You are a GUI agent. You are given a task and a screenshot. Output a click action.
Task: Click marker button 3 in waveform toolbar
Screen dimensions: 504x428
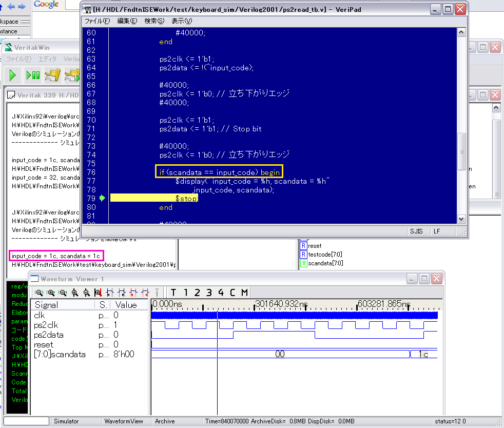pos(209,293)
